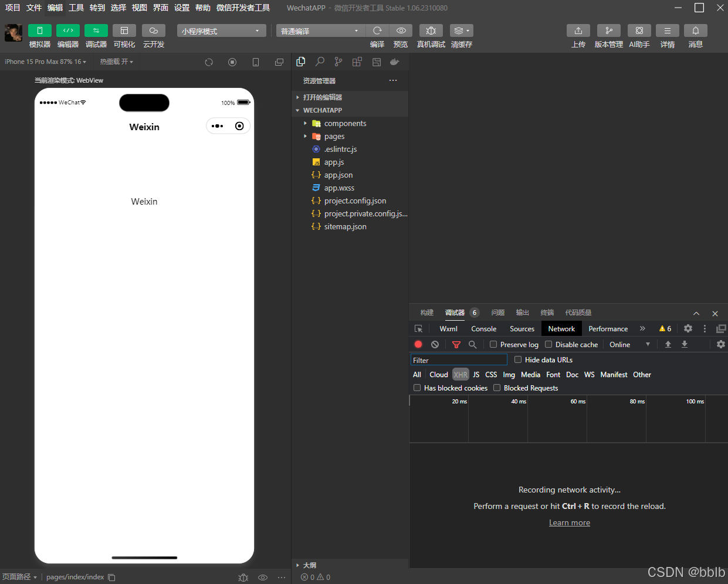Select the XHR request type filter
The width and height of the screenshot is (728, 584).
click(x=460, y=375)
